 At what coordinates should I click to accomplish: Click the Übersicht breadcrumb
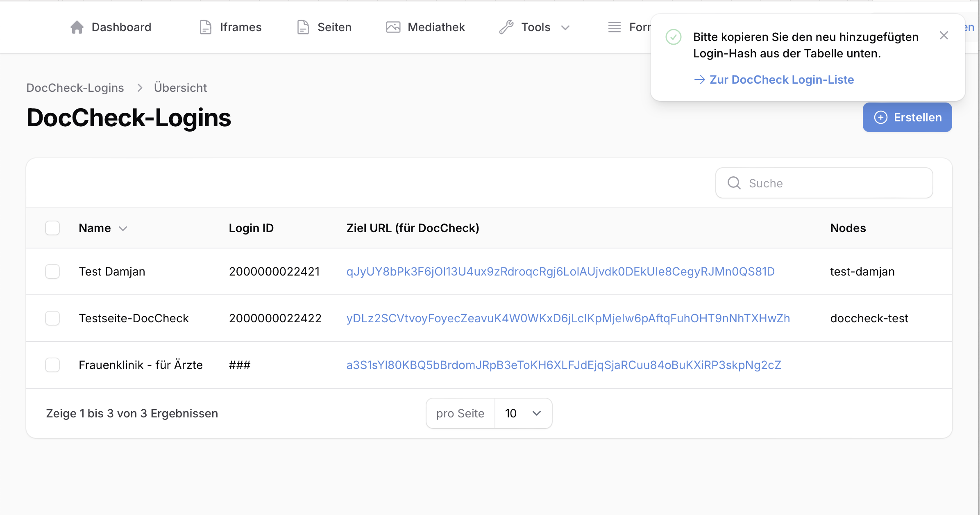[x=180, y=88]
